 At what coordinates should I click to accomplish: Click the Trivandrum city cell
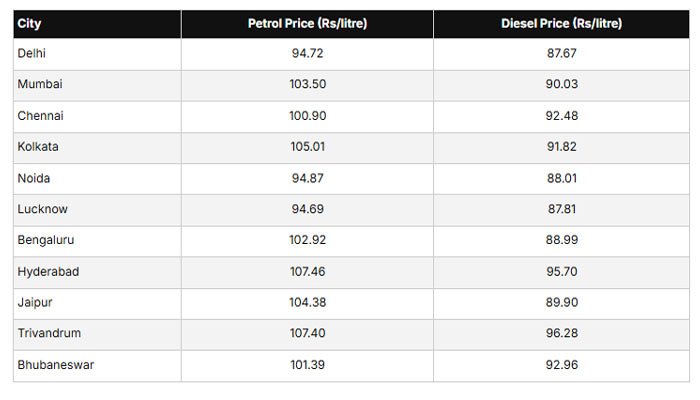click(48, 334)
